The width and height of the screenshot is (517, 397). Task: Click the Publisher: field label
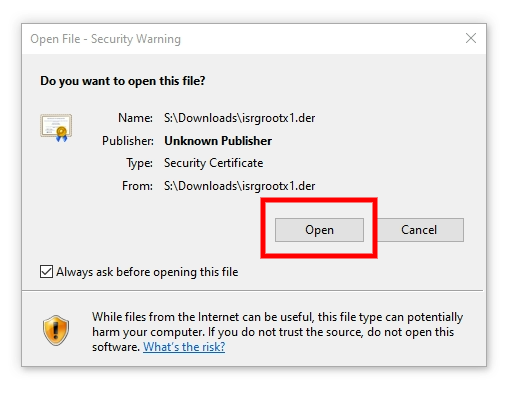[128, 141]
